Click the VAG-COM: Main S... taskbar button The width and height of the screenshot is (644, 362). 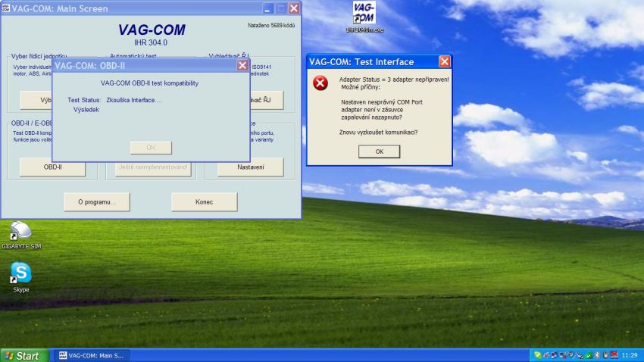click(x=91, y=355)
